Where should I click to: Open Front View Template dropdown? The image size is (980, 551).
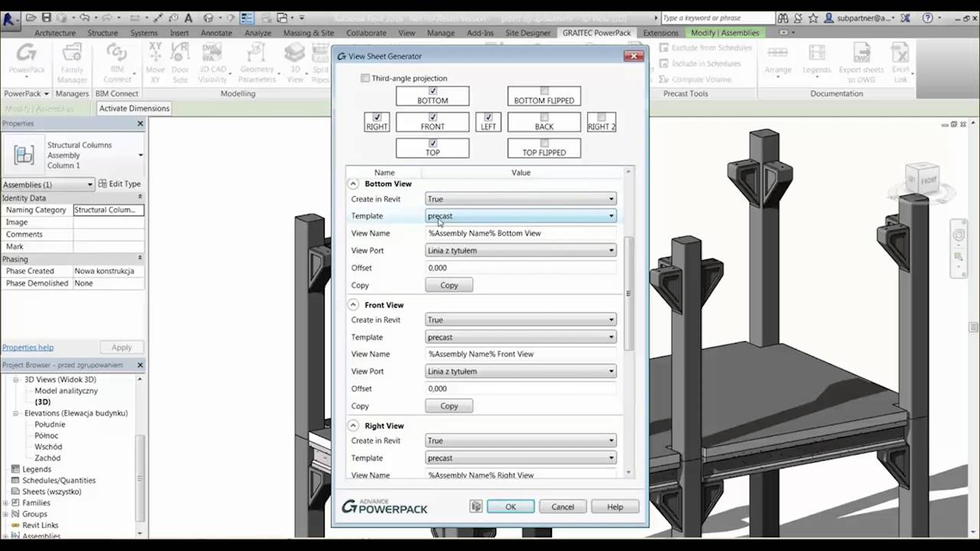tap(521, 337)
